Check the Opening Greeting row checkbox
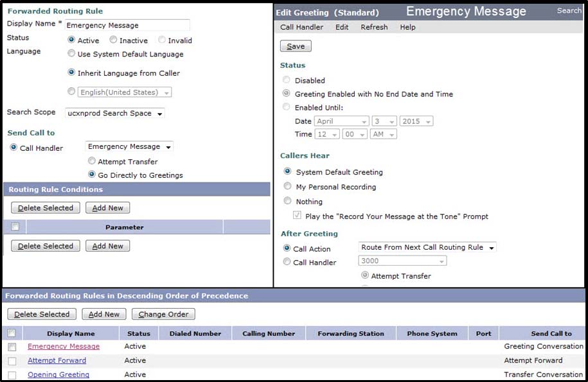This screenshot has width=588, height=382. [12, 375]
